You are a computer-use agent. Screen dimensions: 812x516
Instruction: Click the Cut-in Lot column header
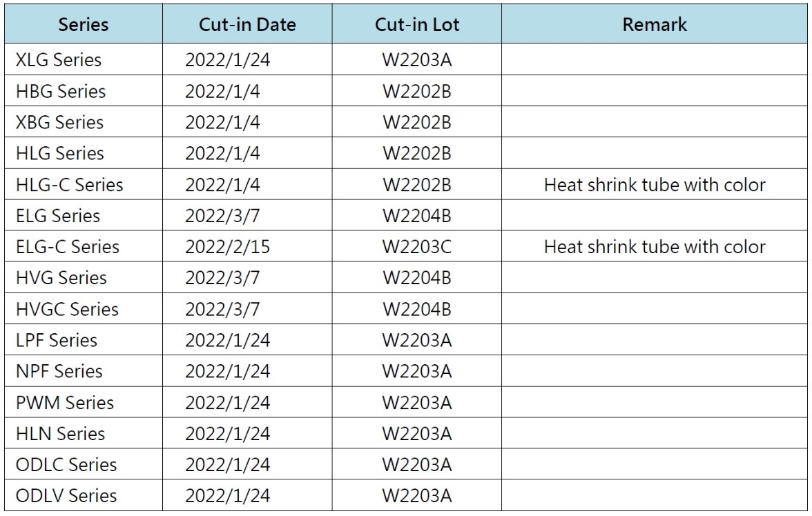click(416, 25)
